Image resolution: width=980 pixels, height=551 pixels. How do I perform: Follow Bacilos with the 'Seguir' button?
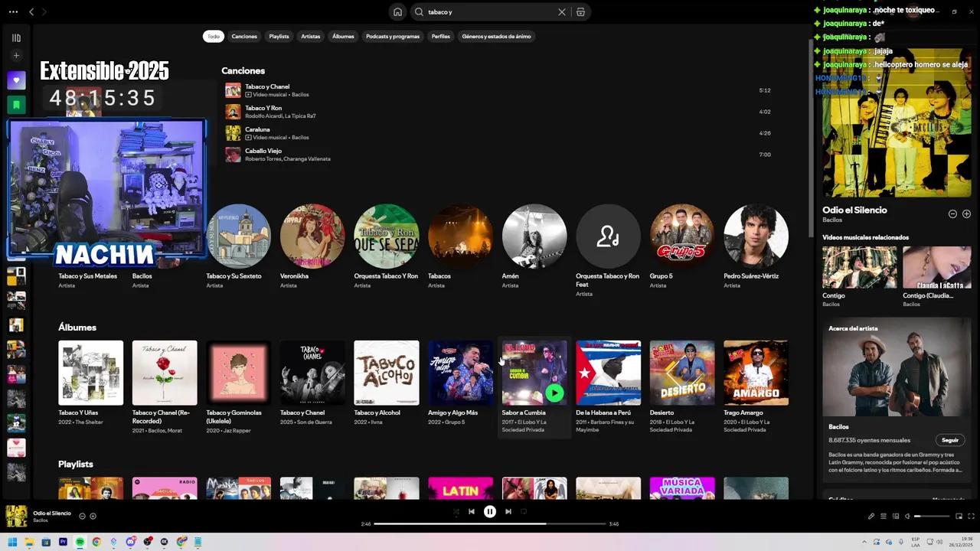[x=950, y=440]
